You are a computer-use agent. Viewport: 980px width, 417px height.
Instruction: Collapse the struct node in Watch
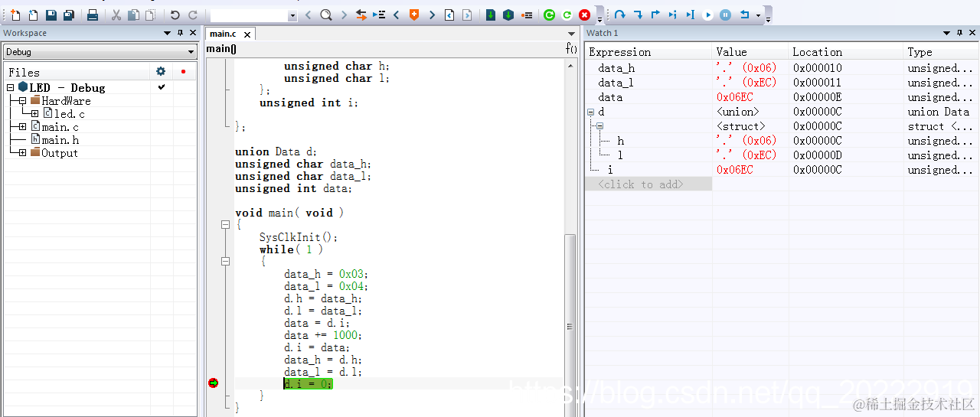pos(600,126)
